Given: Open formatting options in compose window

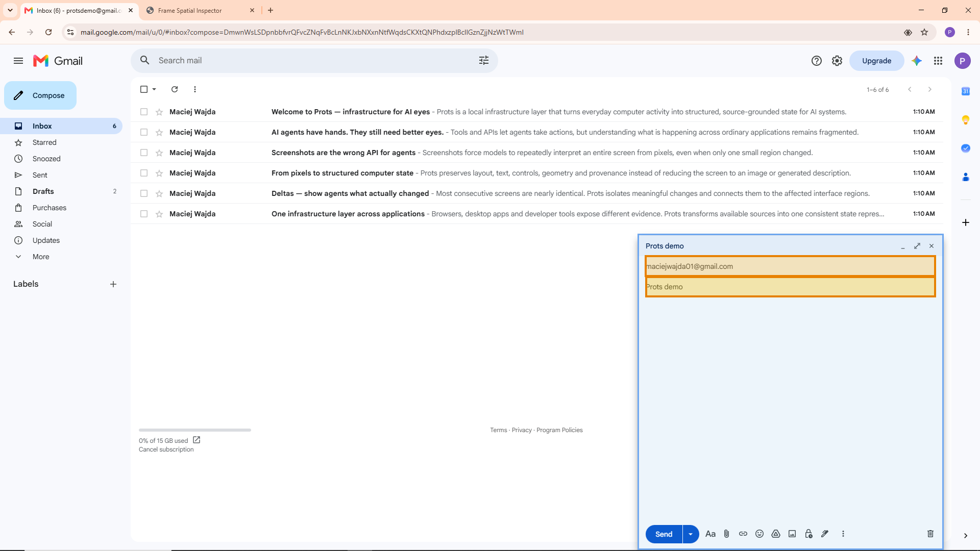Looking at the screenshot, I should pyautogui.click(x=710, y=534).
